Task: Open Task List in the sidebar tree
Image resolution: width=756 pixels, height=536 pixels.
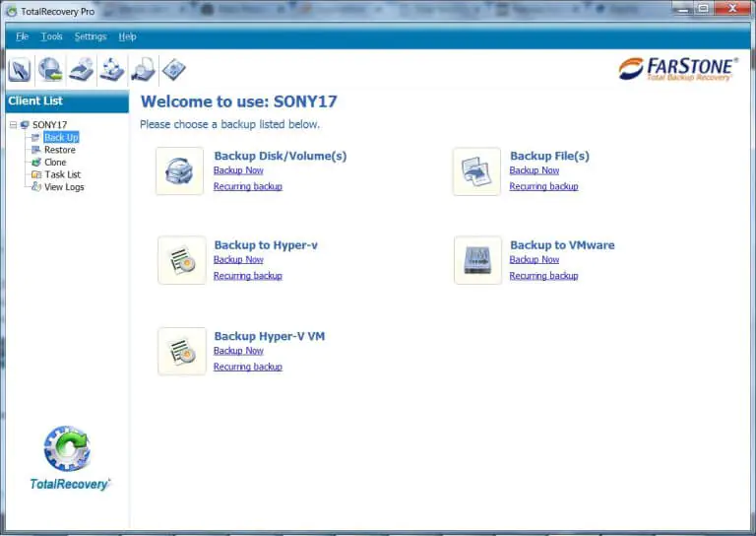Action: (x=62, y=174)
